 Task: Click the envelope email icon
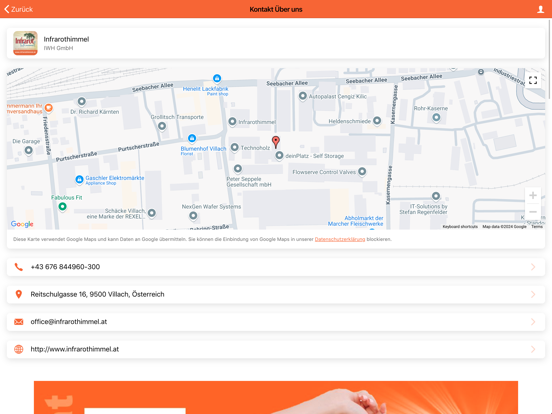click(x=19, y=322)
